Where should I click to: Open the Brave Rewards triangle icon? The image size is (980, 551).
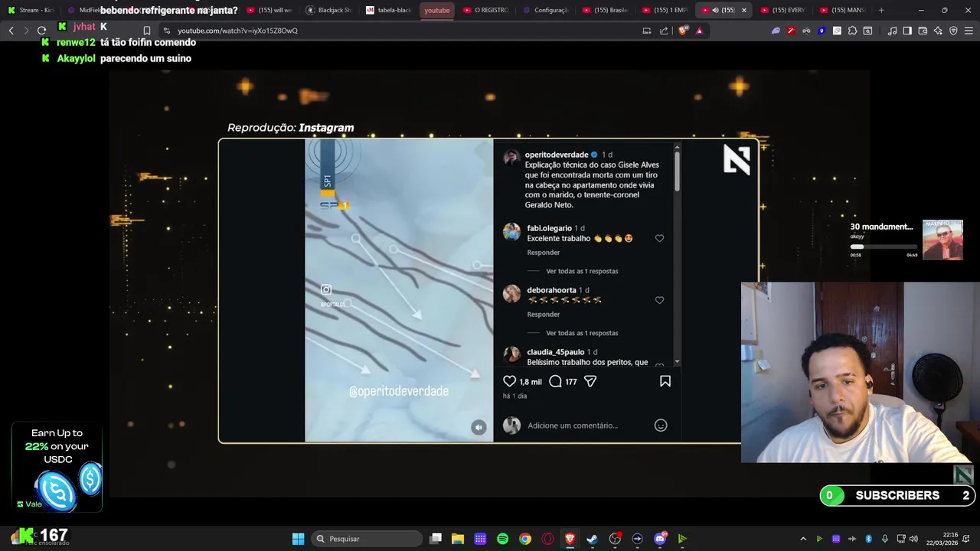[x=699, y=31]
